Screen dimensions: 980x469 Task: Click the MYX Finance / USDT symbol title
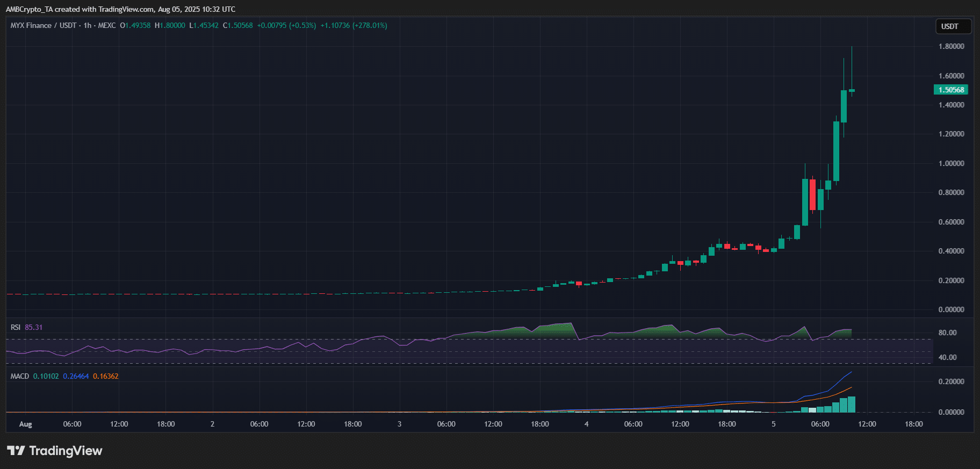(x=43, y=25)
